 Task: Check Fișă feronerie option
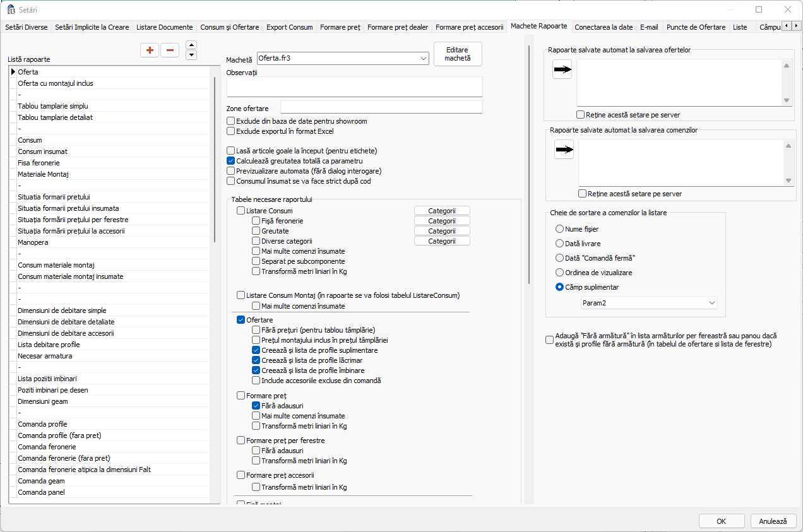coord(256,221)
